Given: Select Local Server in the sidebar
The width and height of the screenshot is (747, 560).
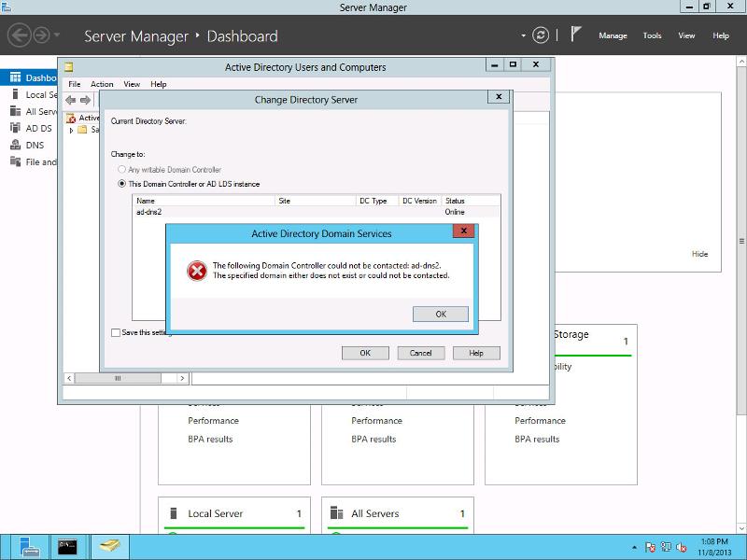Looking at the screenshot, I should point(29,95).
